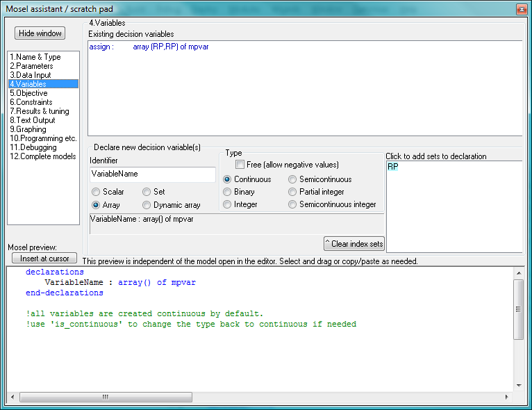Select the Dynamic array radio option
Image resolution: width=532 pixels, height=410 pixels.
coord(147,205)
